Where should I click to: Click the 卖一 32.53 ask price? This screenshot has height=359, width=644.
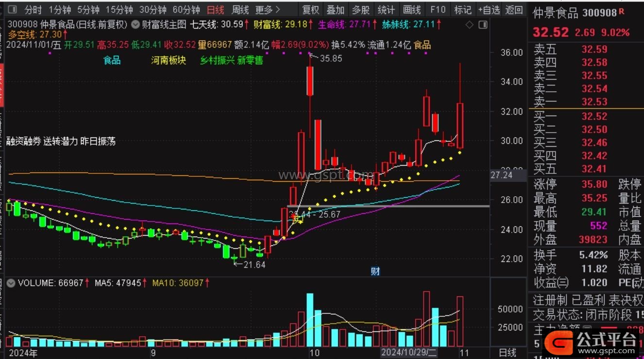pyautogui.click(x=594, y=102)
